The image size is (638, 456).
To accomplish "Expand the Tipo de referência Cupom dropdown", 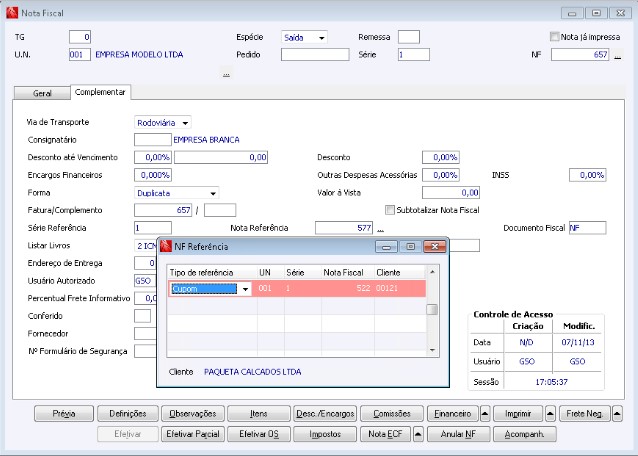I will point(246,289).
